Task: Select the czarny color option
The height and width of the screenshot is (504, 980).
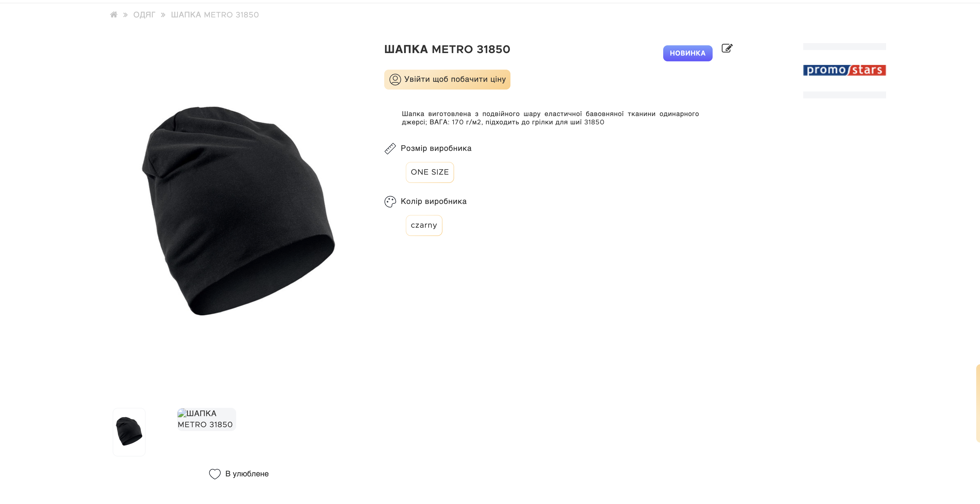Action: (x=424, y=225)
